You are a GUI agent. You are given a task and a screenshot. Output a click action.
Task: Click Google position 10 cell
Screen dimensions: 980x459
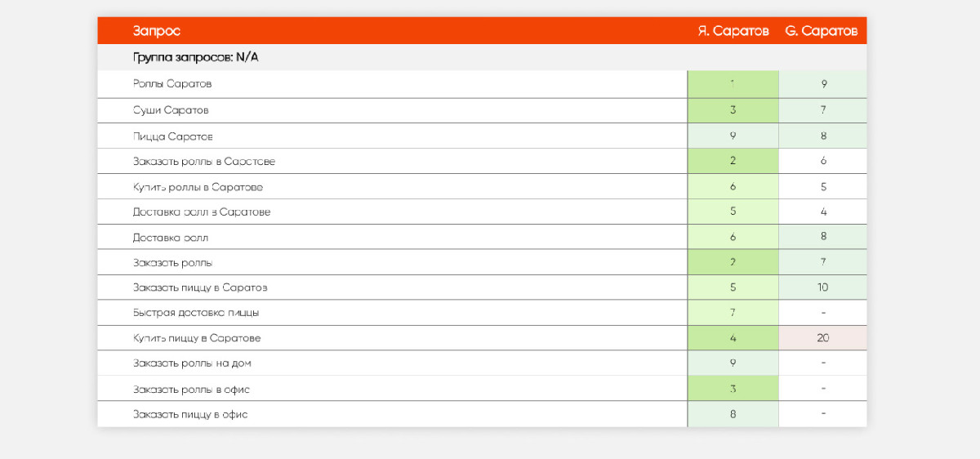822,287
